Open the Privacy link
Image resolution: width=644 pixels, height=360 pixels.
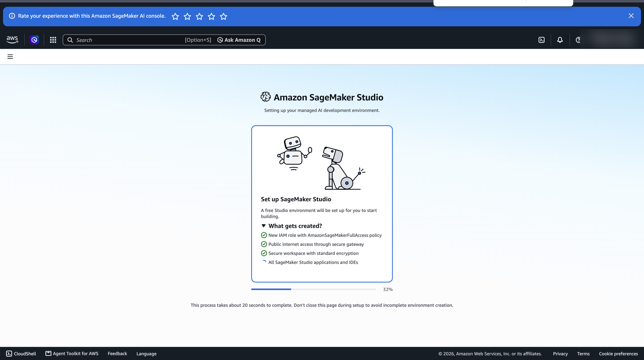pyautogui.click(x=560, y=354)
